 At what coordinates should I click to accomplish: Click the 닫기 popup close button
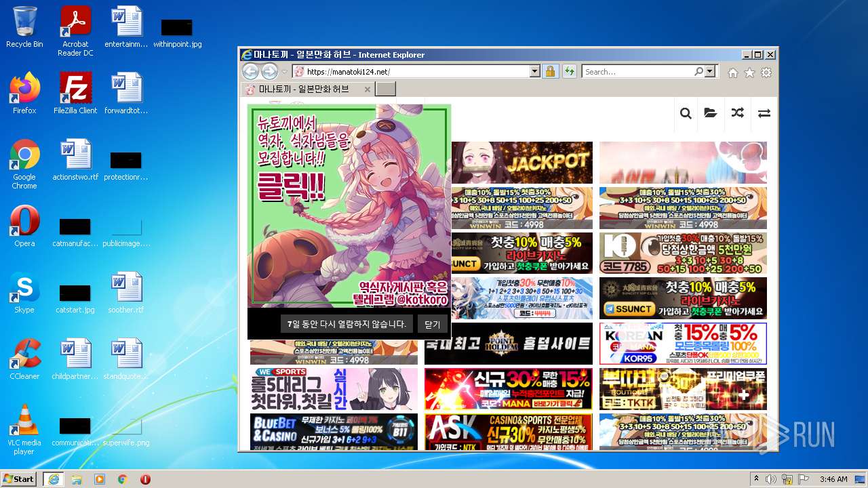(x=433, y=324)
